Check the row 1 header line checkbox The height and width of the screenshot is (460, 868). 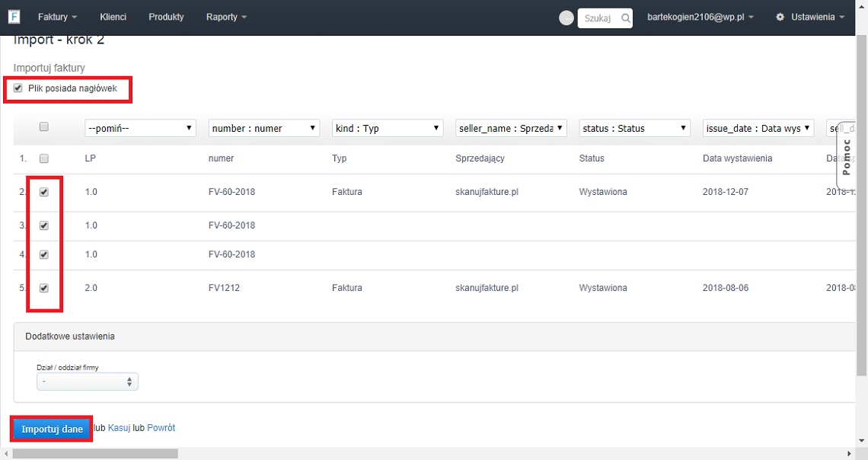pos(44,158)
